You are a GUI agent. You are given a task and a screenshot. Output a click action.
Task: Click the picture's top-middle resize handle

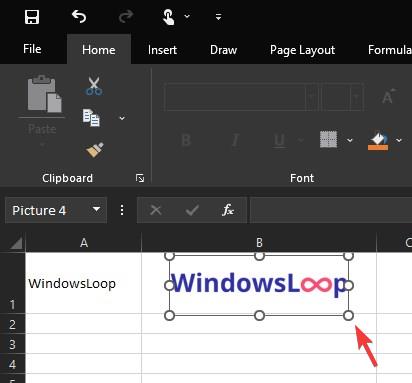pos(259,256)
